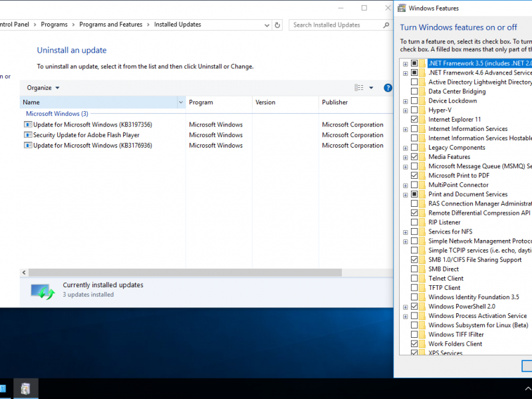Disable SMB 1.0/CIFS File Sharing Support checkbox
532x399 pixels.
[414, 260]
